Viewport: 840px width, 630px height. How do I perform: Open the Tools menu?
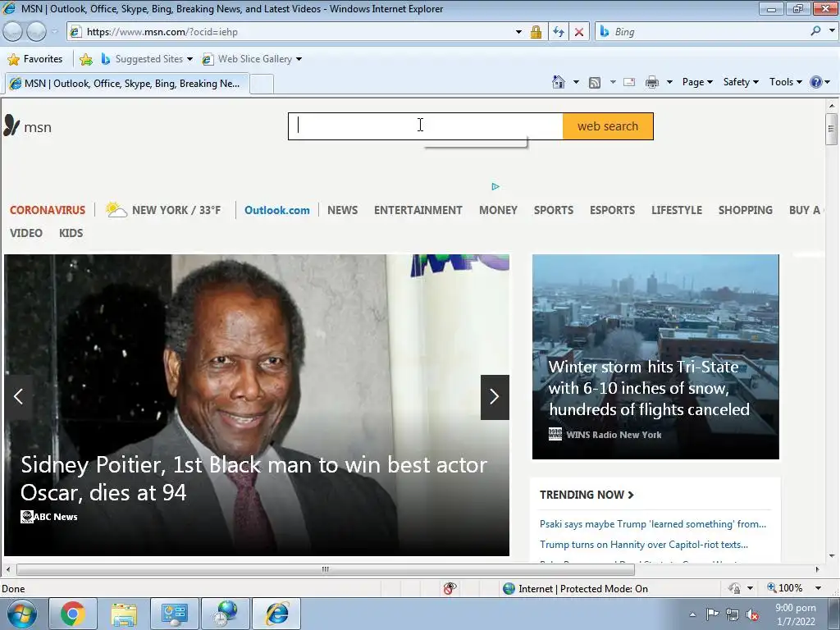pyautogui.click(x=785, y=82)
